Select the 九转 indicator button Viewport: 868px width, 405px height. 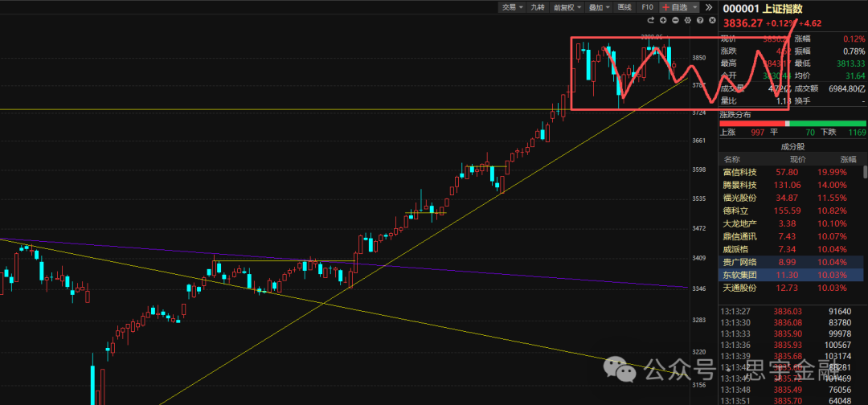coord(537,7)
